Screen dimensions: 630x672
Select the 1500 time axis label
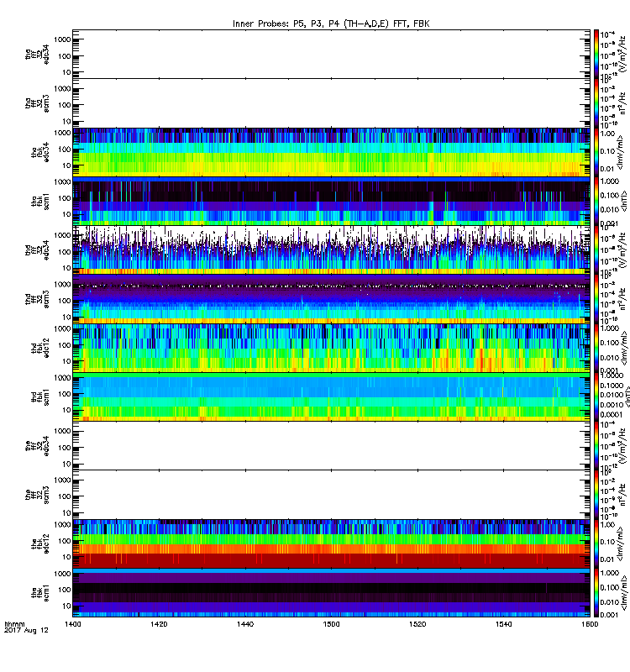point(331,624)
